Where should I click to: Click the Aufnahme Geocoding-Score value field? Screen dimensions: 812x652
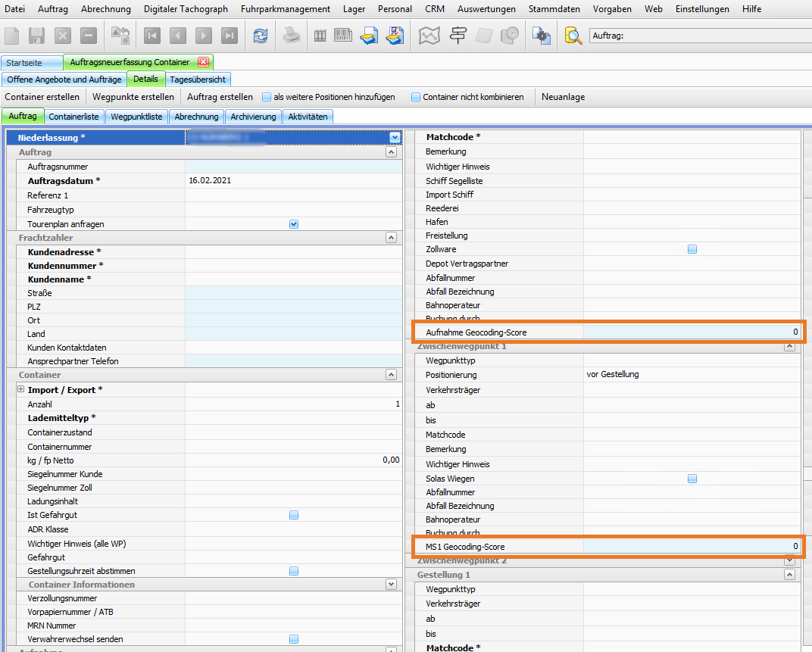point(691,332)
